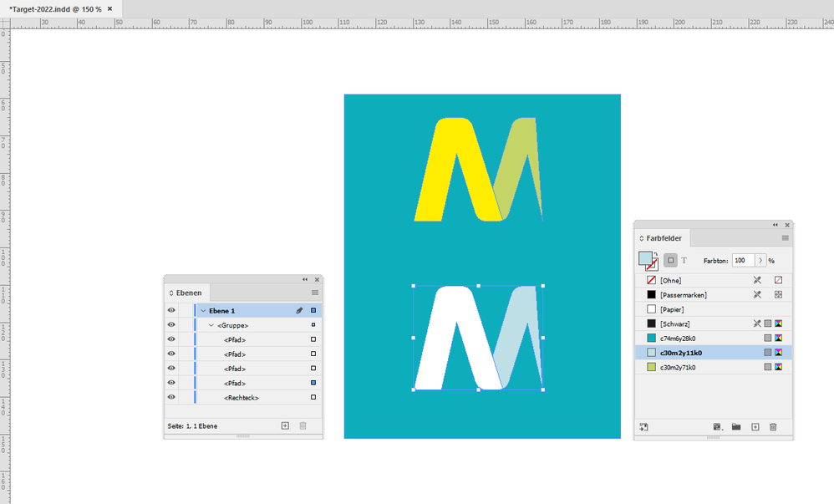This screenshot has height=504, width=834.
Task: Open the Farbton percentage dropdown arrow
Action: pos(761,260)
